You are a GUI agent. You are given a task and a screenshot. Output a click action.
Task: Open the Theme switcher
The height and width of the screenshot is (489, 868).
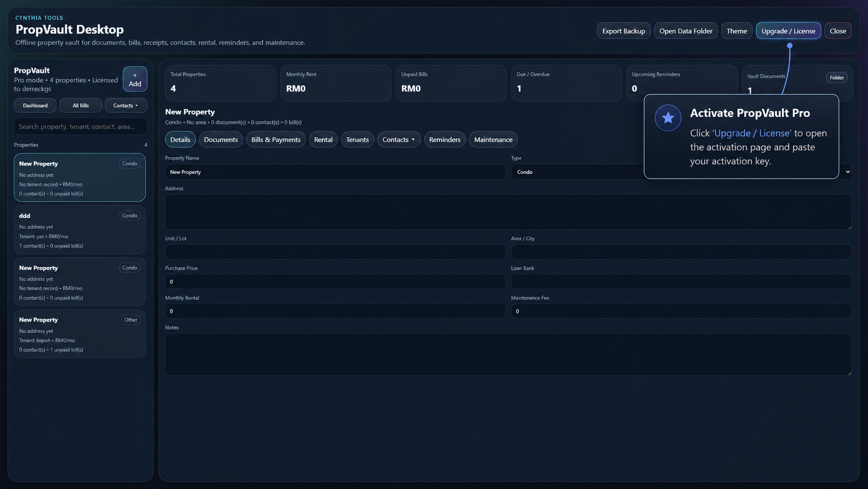click(737, 31)
